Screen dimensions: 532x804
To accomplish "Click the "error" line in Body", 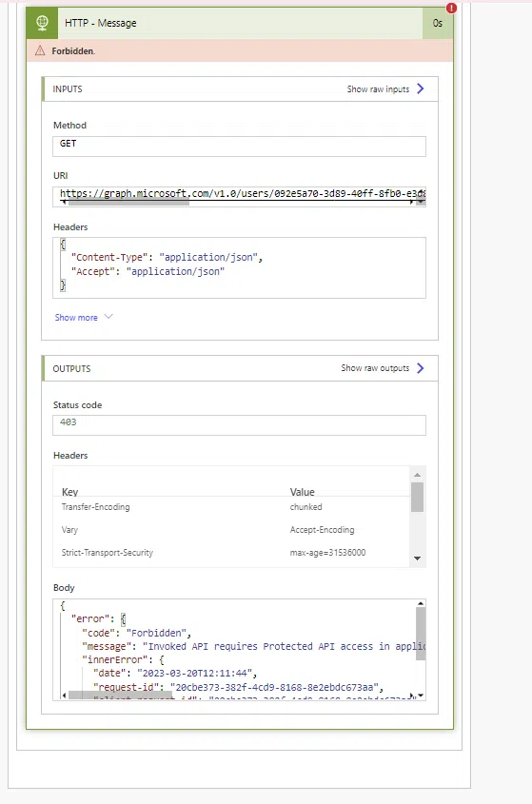I will [x=98, y=618].
